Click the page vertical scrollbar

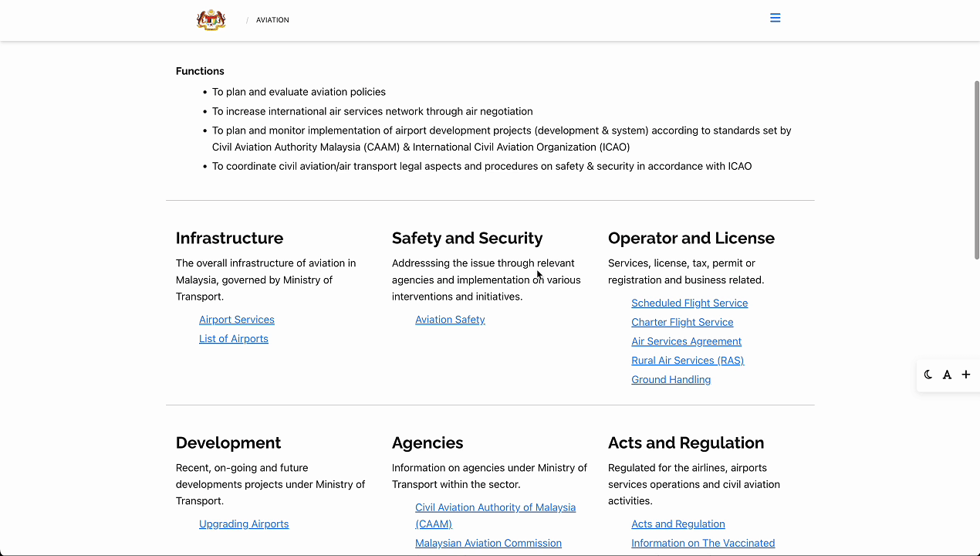(x=976, y=170)
